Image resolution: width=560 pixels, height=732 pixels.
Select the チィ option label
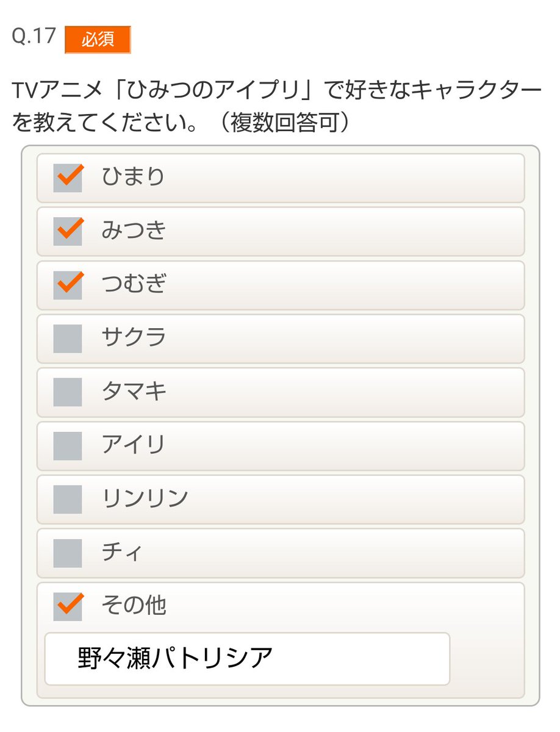click(122, 553)
